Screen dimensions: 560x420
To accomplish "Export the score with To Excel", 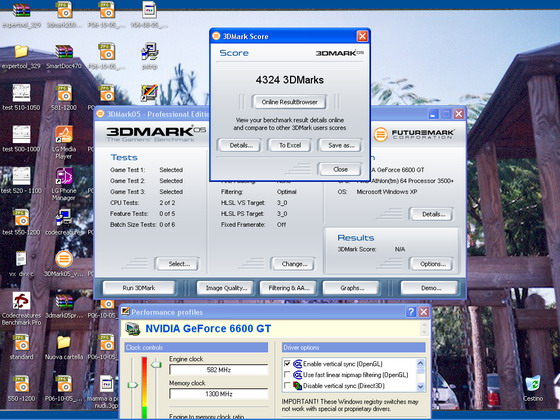I will (x=290, y=145).
